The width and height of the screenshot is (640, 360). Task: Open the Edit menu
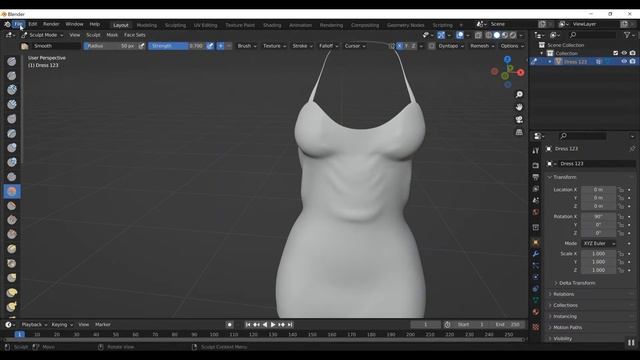33,24
